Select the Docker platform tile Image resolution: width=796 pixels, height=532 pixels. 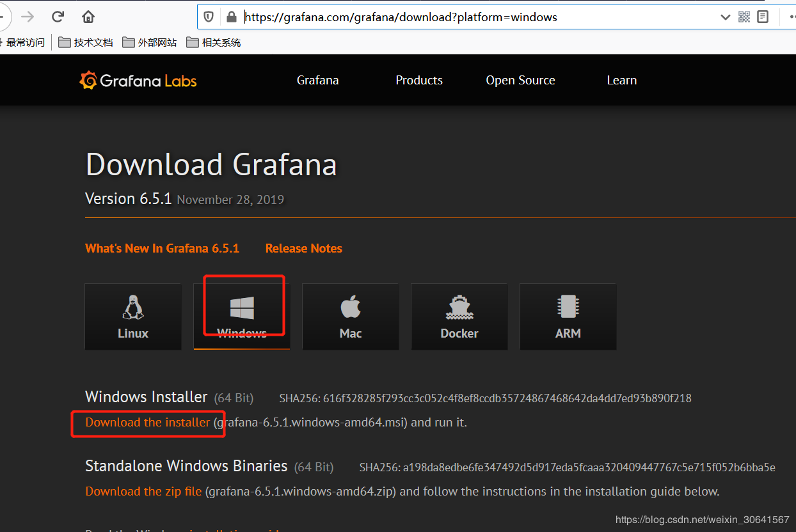click(459, 317)
